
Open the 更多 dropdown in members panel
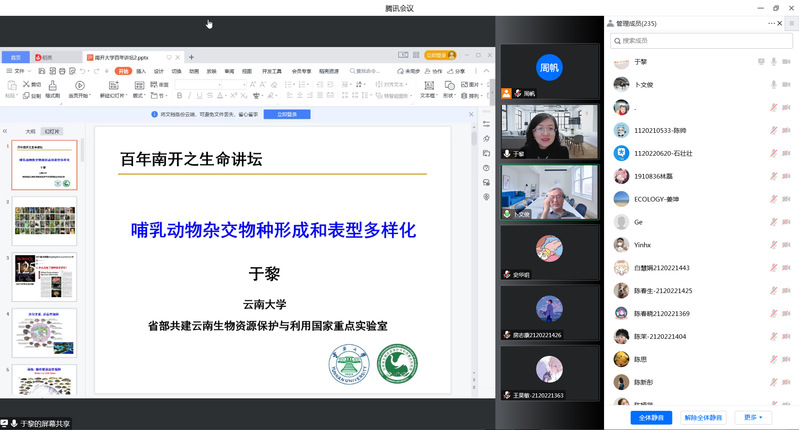tap(752, 417)
